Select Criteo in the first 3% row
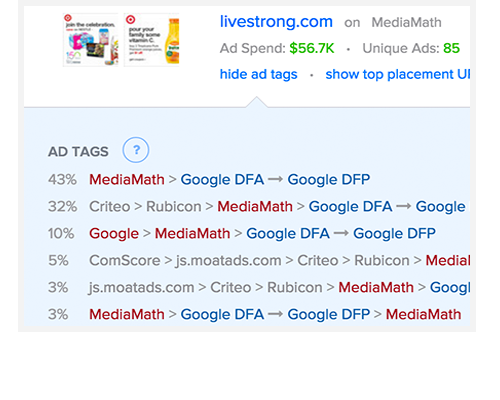 click(230, 288)
